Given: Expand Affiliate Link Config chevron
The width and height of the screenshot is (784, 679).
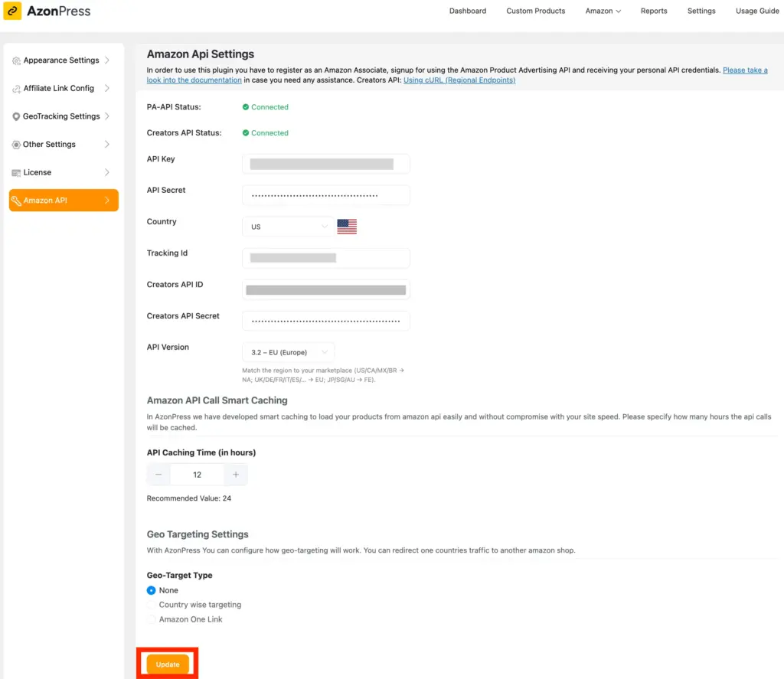Looking at the screenshot, I should [107, 88].
